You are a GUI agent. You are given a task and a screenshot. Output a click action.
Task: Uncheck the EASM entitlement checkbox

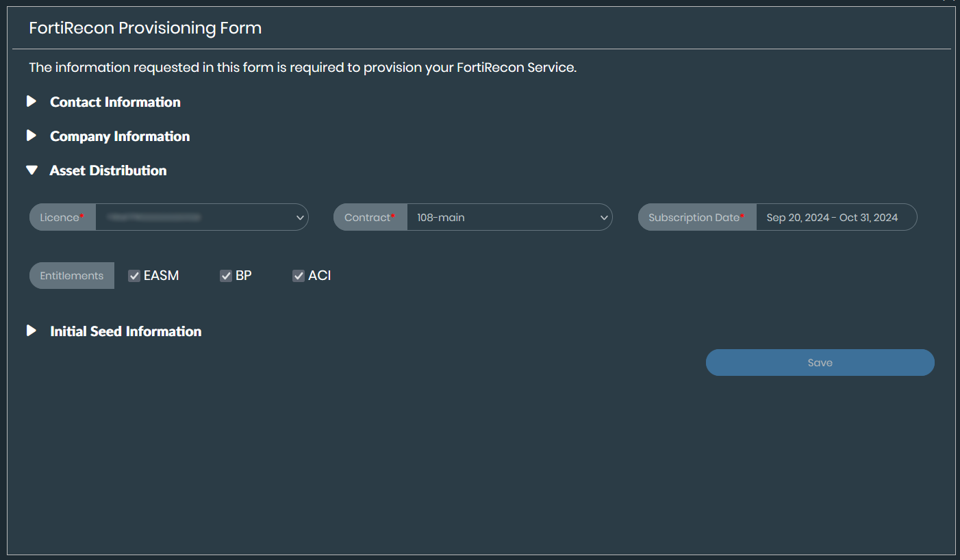click(x=134, y=275)
